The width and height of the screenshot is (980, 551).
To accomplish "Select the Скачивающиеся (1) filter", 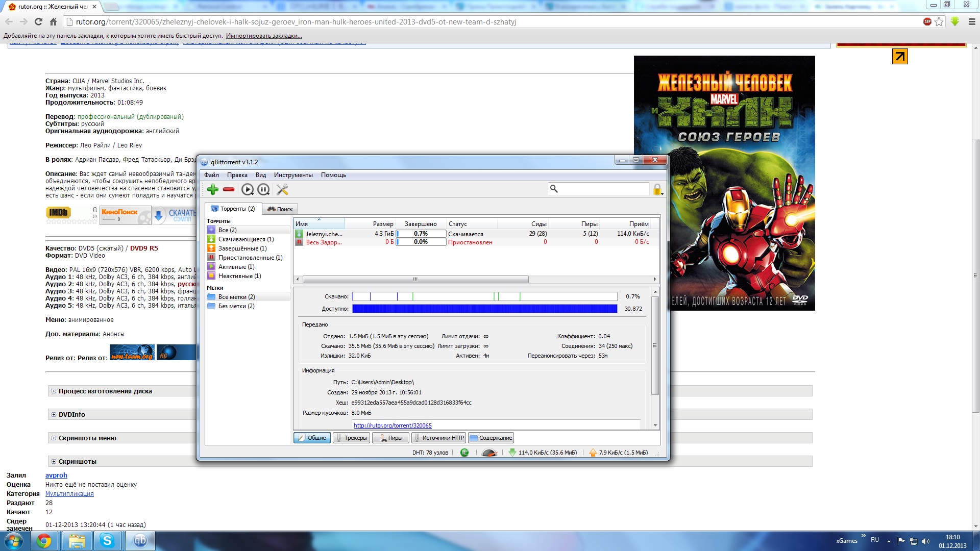I will [x=246, y=239].
